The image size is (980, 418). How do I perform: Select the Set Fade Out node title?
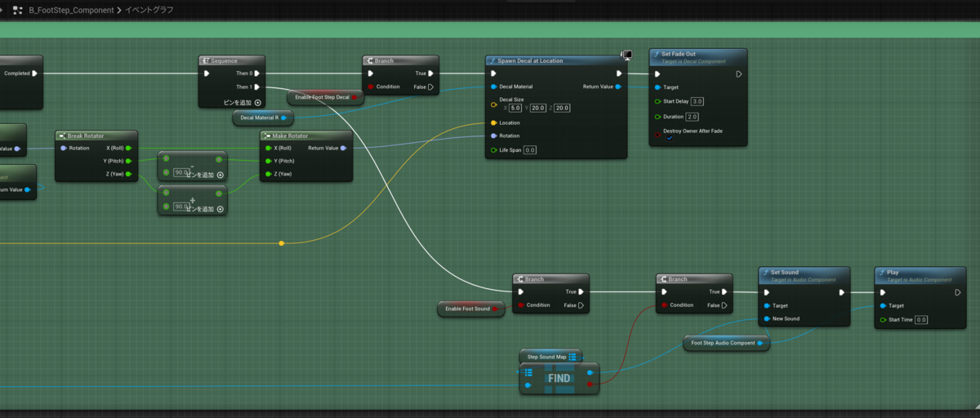[x=678, y=54]
